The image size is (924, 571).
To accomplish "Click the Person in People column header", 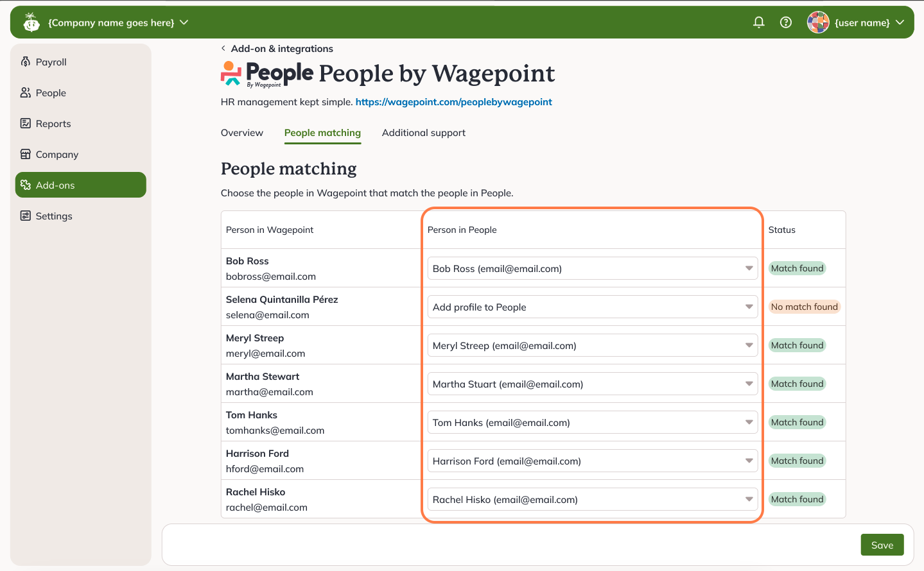I will pos(462,230).
